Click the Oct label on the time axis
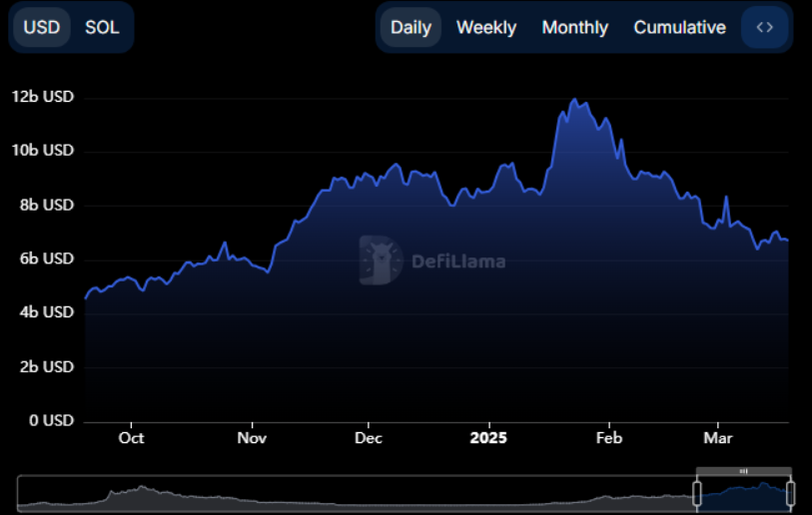The height and width of the screenshot is (515, 812). tap(131, 438)
